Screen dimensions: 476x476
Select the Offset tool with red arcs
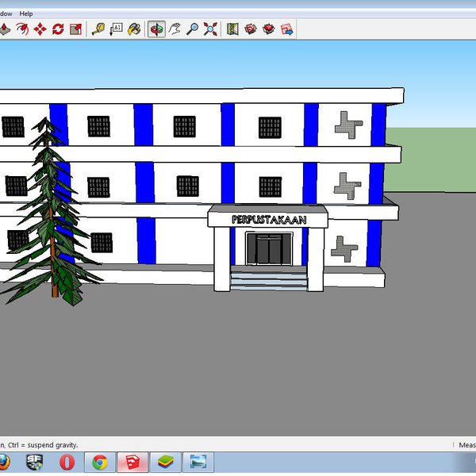(22, 29)
